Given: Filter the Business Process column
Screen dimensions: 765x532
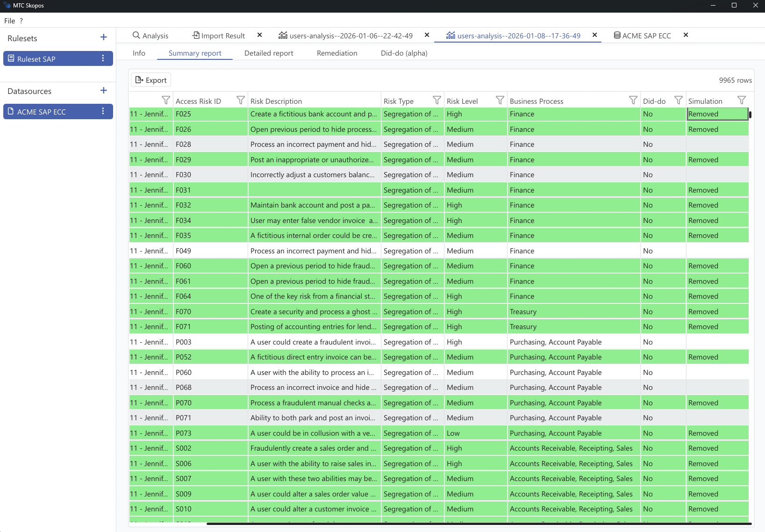Looking at the screenshot, I should coord(633,101).
